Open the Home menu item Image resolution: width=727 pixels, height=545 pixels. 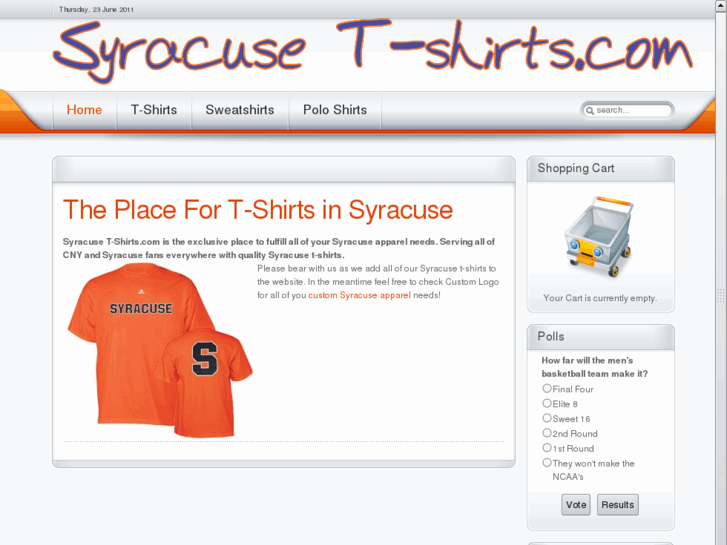coord(84,110)
